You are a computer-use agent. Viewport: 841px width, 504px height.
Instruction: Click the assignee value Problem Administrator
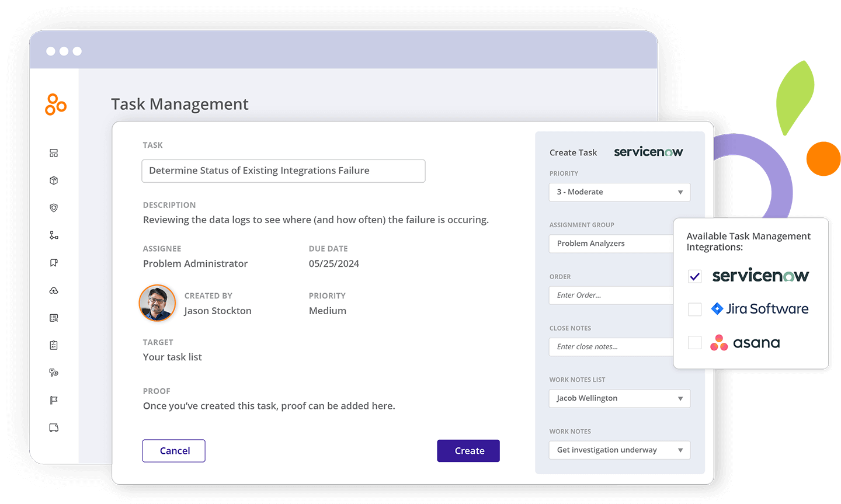point(195,264)
